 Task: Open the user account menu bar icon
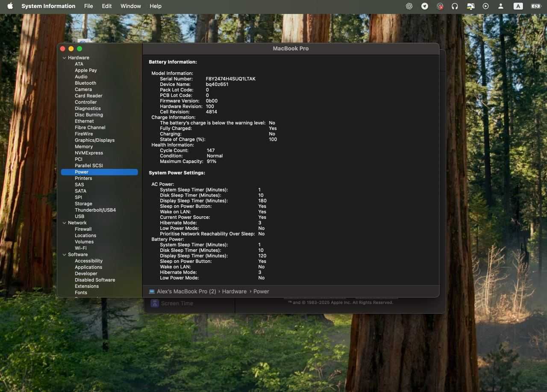click(x=501, y=6)
